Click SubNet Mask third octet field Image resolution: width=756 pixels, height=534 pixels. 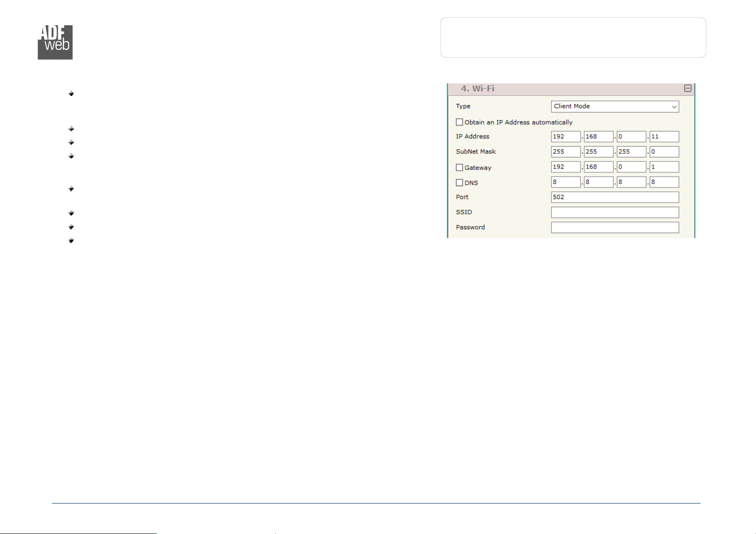click(631, 152)
